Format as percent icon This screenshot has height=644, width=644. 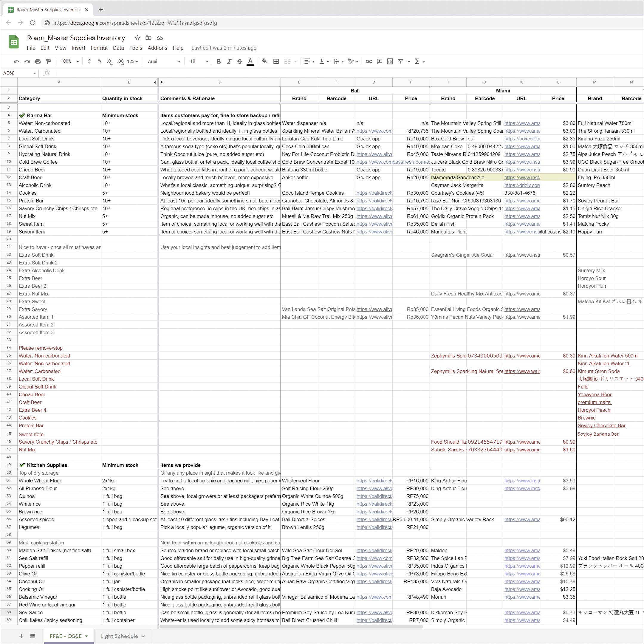[100, 61]
